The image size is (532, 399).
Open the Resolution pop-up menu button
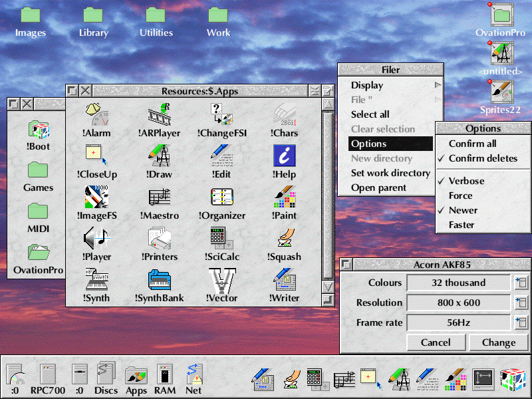[x=521, y=303]
